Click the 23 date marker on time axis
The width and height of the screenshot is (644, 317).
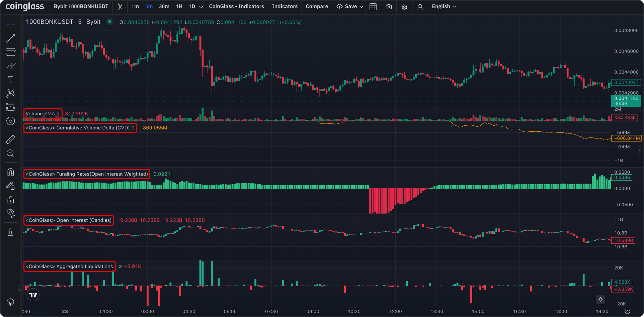pos(65,311)
